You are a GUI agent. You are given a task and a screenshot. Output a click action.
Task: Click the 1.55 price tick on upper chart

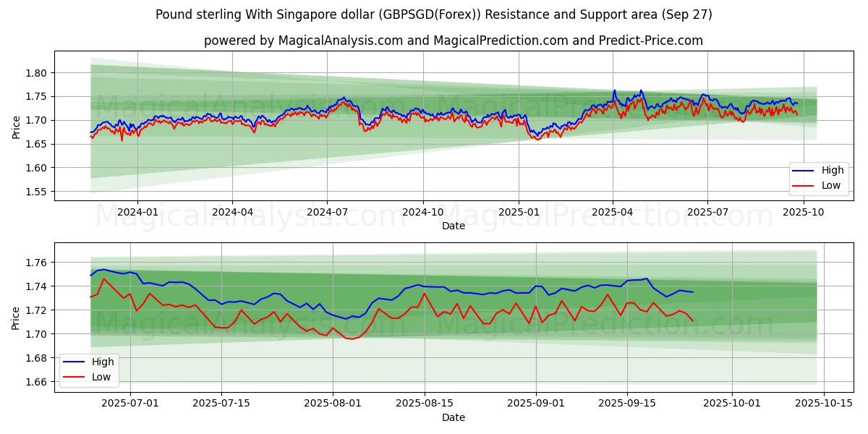coord(36,192)
